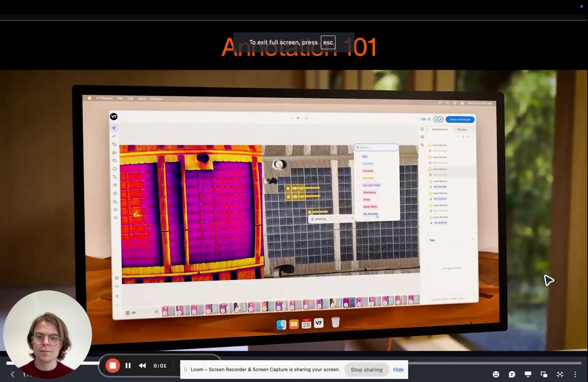The width and height of the screenshot is (588, 382).
Task: Restart recording with the rewind button
Action: point(142,365)
